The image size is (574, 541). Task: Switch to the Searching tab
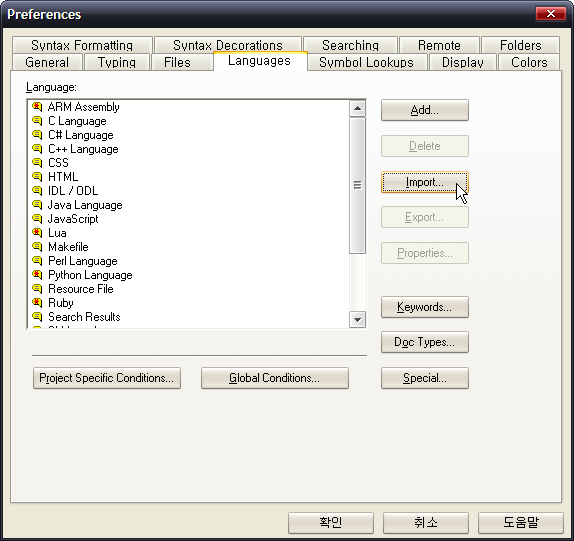tap(350, 45)
